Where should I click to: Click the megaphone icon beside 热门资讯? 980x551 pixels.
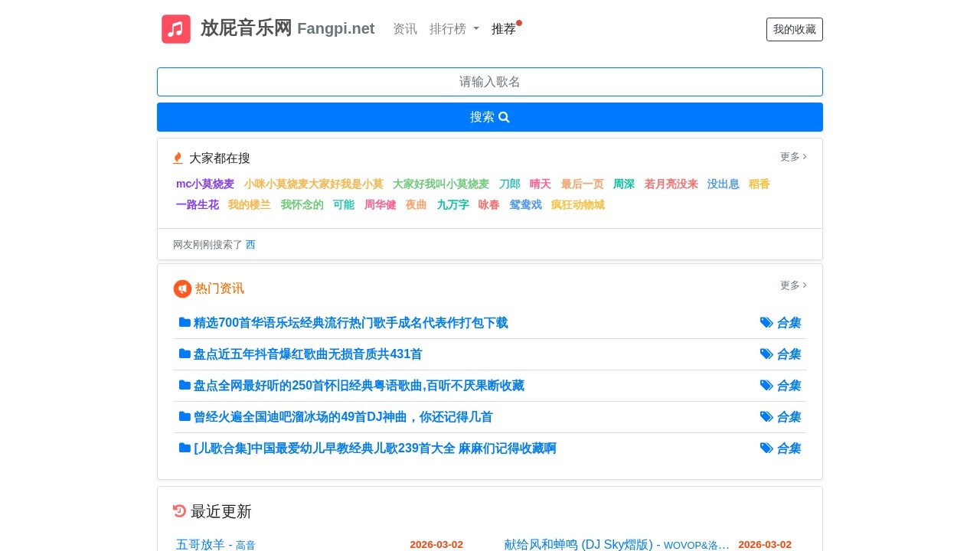coord(181,289)
